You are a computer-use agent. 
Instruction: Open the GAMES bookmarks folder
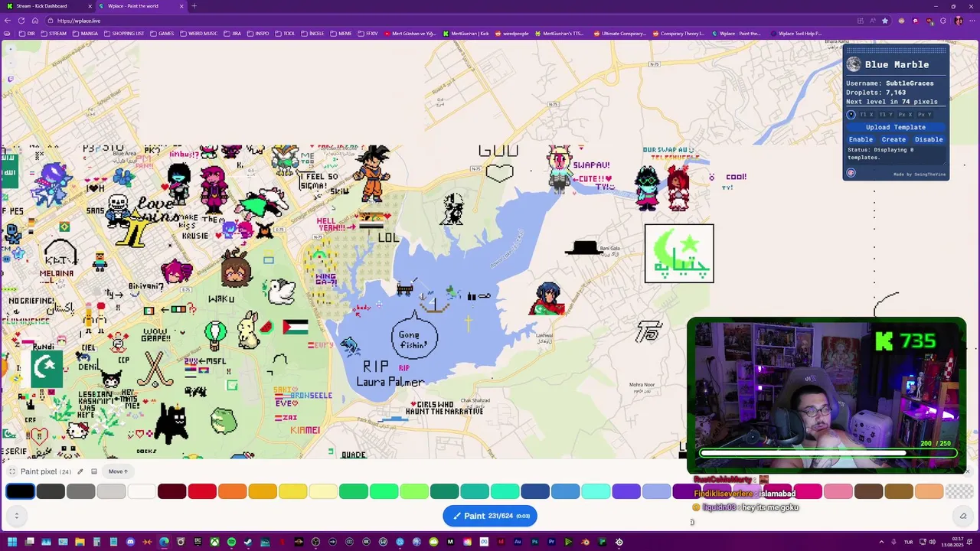[162, 34]
